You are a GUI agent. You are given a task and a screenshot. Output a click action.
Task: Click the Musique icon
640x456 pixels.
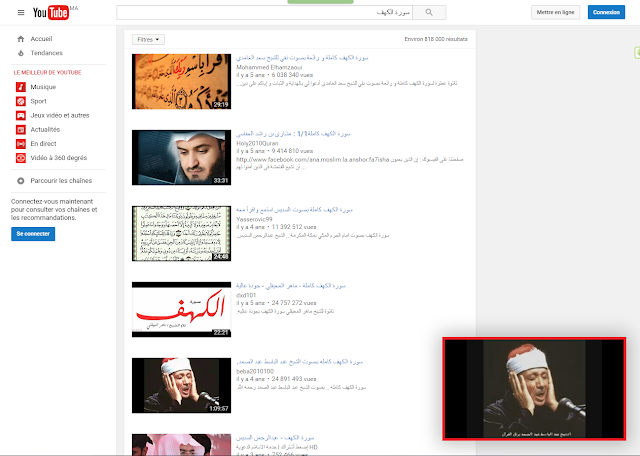21,87
